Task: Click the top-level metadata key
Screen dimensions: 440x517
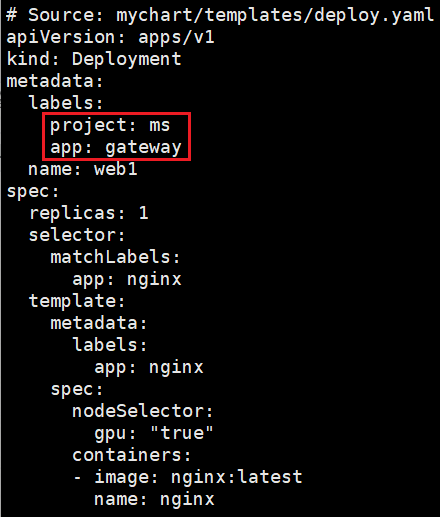Action: (55, 81)
